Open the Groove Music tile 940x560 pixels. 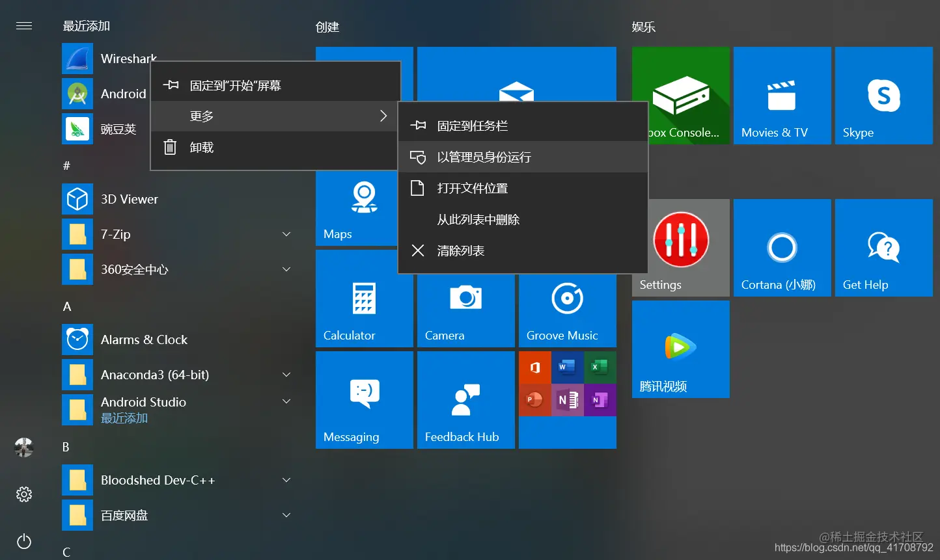pos(568,311)
